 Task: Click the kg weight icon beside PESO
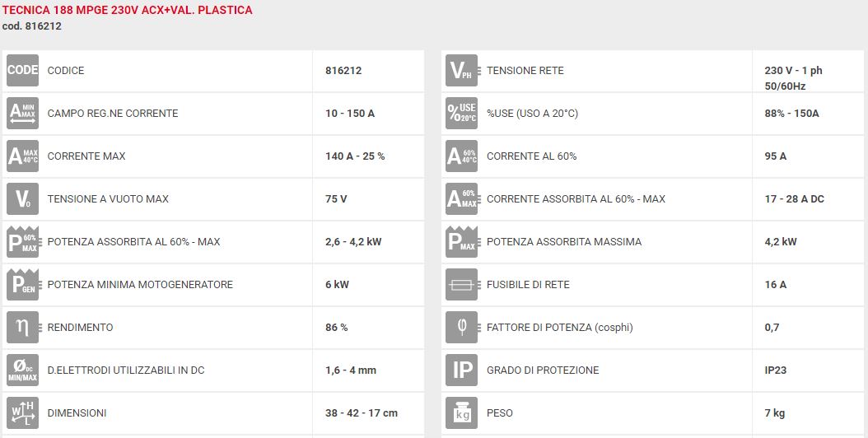click(x=462, y=413)
